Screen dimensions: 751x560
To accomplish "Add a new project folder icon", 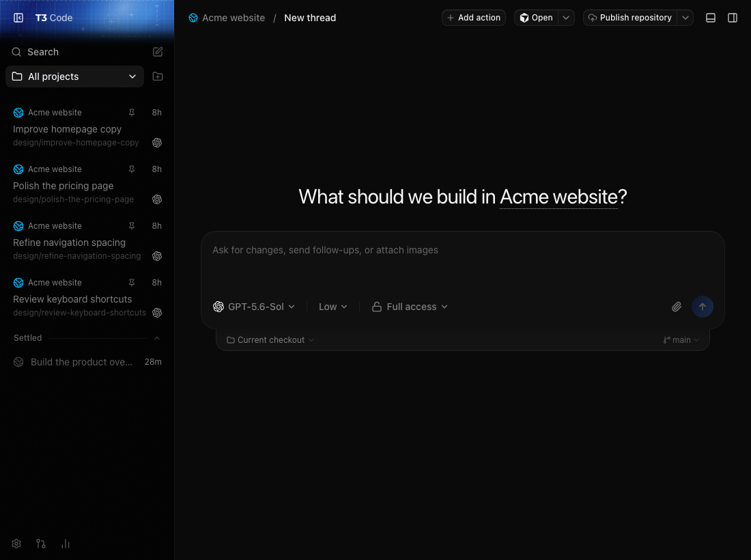I will (x=158, y=76).
